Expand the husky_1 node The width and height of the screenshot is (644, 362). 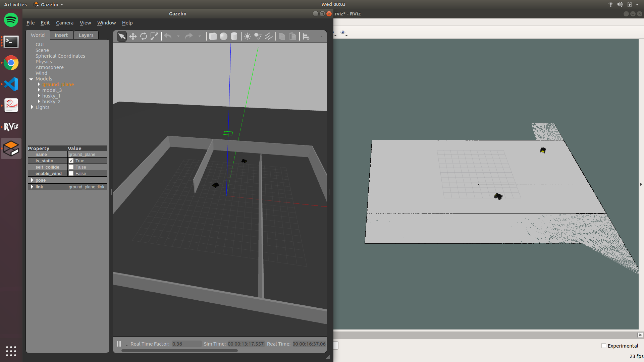[x=39, y=96]
